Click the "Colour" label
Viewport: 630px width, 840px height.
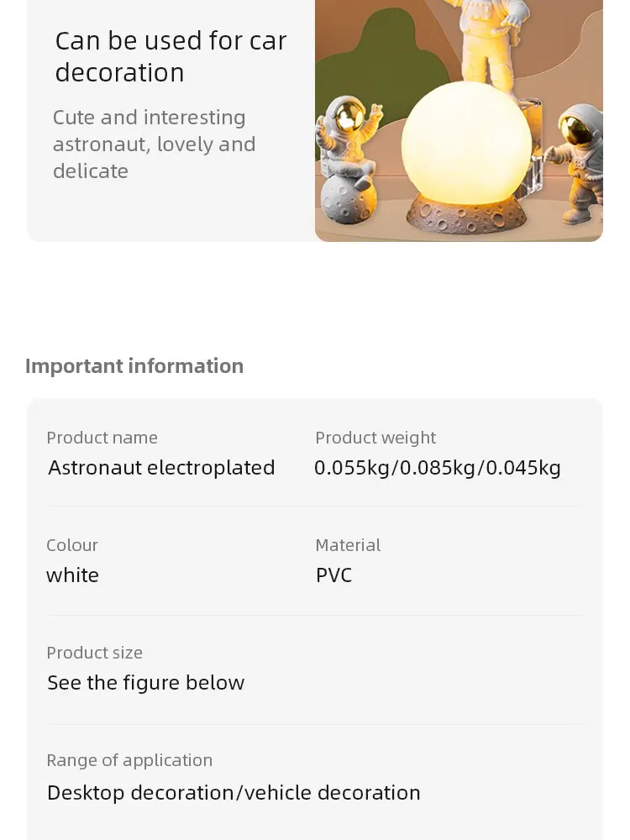72,545
